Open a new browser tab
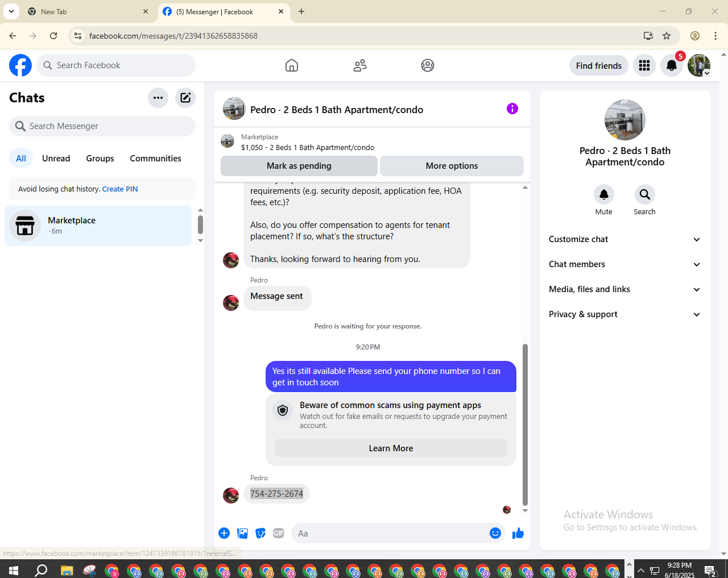The height and width of the screenshot is (578, 728). point(301,11)
